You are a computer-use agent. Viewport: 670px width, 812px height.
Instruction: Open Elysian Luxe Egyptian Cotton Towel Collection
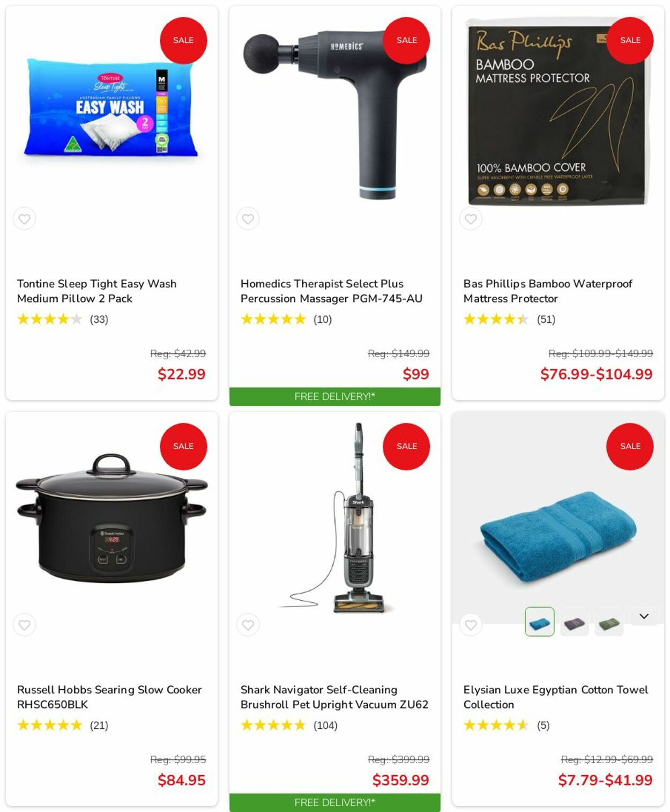[556, 697]
